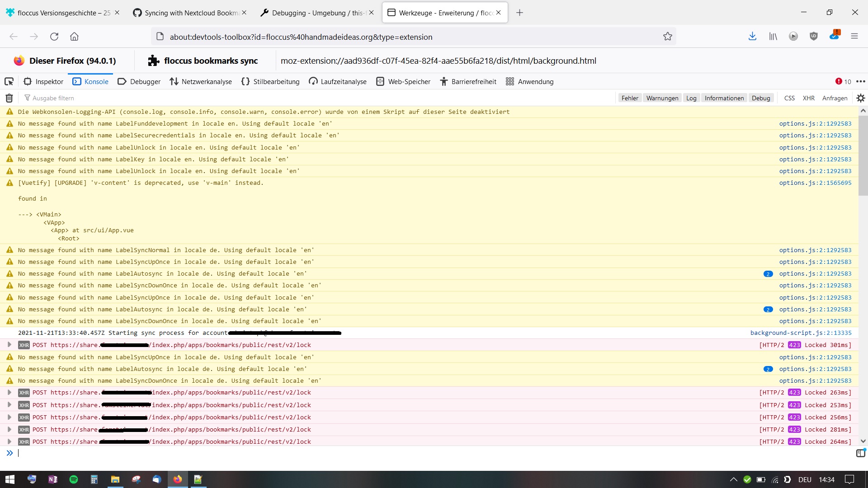
Task: Toggle the Warnungen filter button
Action: [x=662, y=98]
